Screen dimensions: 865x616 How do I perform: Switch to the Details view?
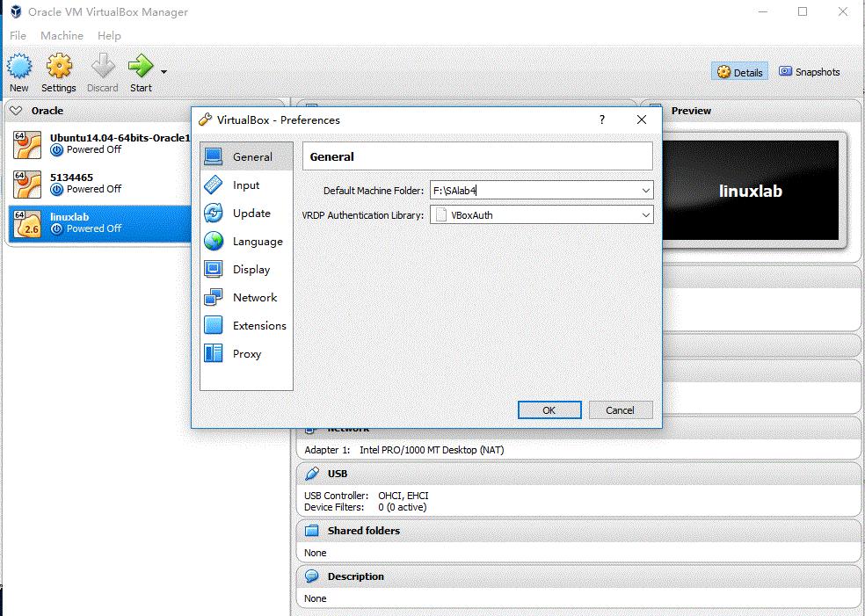tap(739, 72)
